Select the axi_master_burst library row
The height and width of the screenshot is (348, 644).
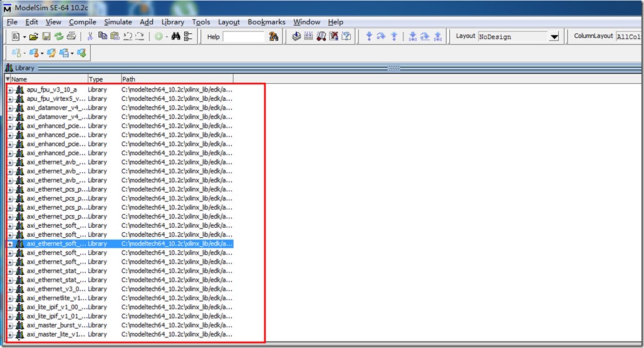56,325
